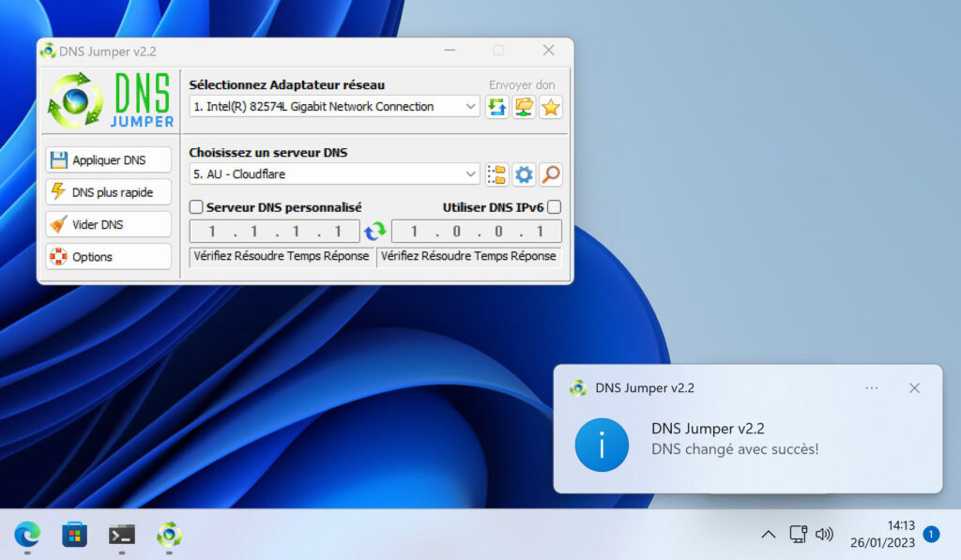Dismiss the DNS Jumper notification

[x=914, y=387]
